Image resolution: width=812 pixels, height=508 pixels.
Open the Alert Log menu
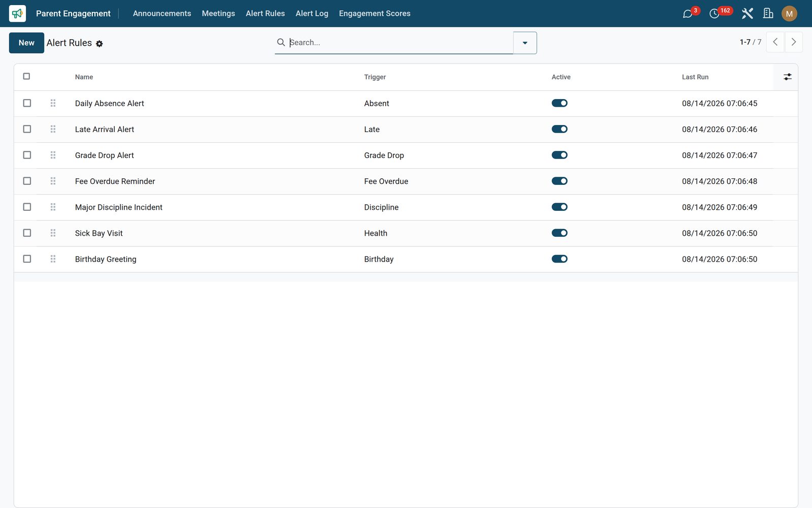pos(312,14)
